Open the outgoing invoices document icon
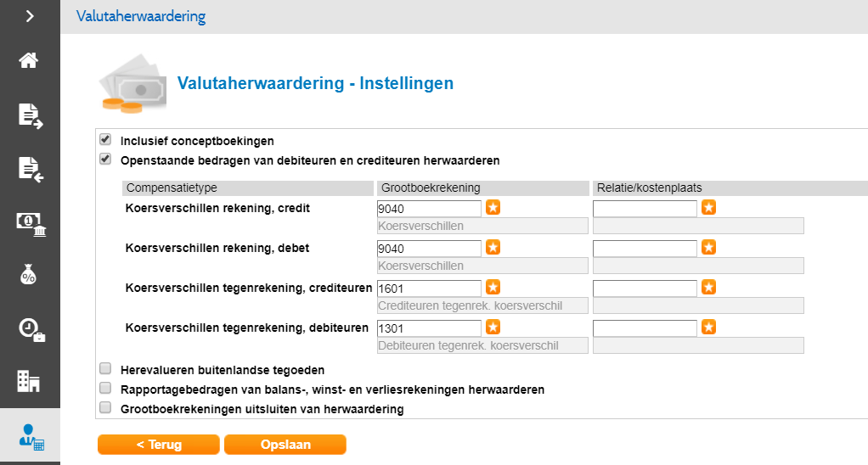Screen dimensions: 868x465 (x=30, y=115)
